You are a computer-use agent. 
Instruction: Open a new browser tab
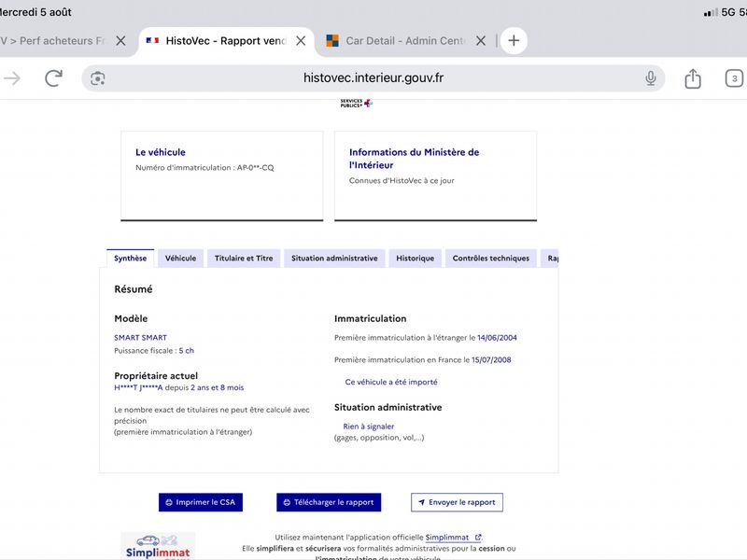[514, 40]
